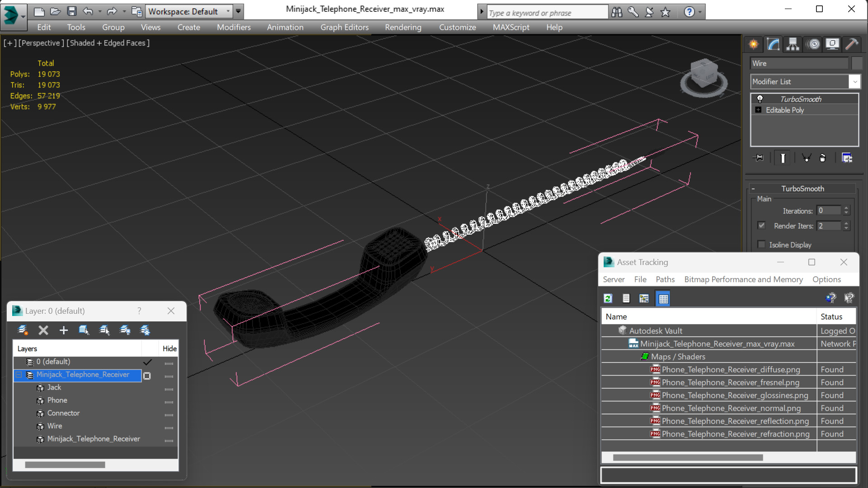Refresh the Asset Tracking list
This screenshot has width=868, height=488.
[x=608, y=298]
